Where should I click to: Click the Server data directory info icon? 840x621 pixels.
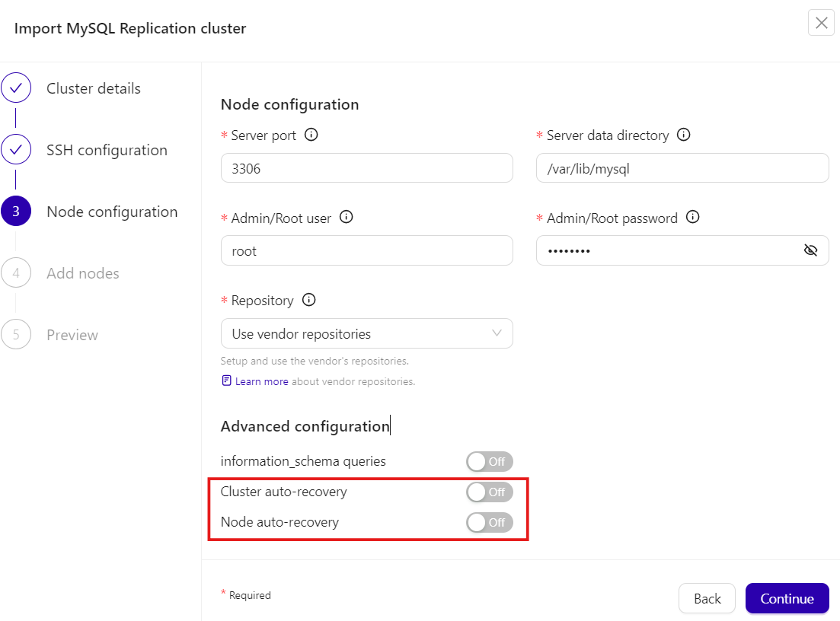[684, 135]
